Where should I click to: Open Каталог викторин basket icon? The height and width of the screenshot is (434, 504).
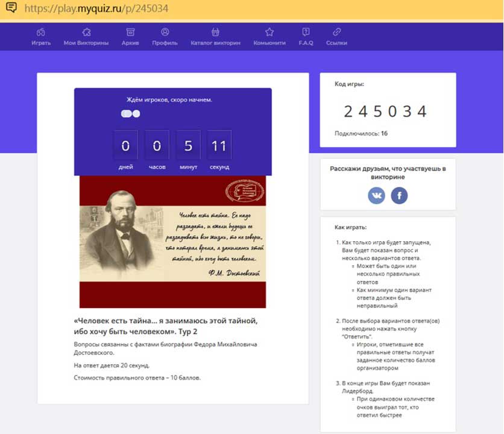point(215,33)
